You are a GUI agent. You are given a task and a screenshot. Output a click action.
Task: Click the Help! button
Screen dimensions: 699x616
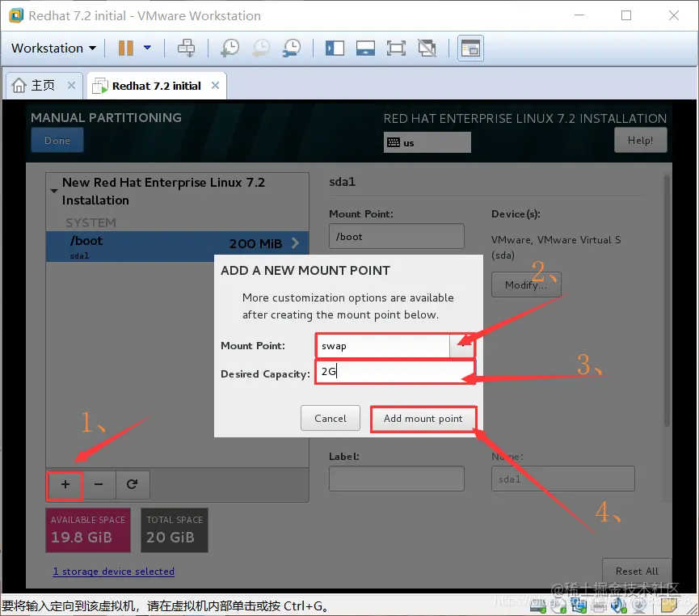pyautogui.click(x=640, y=140)
